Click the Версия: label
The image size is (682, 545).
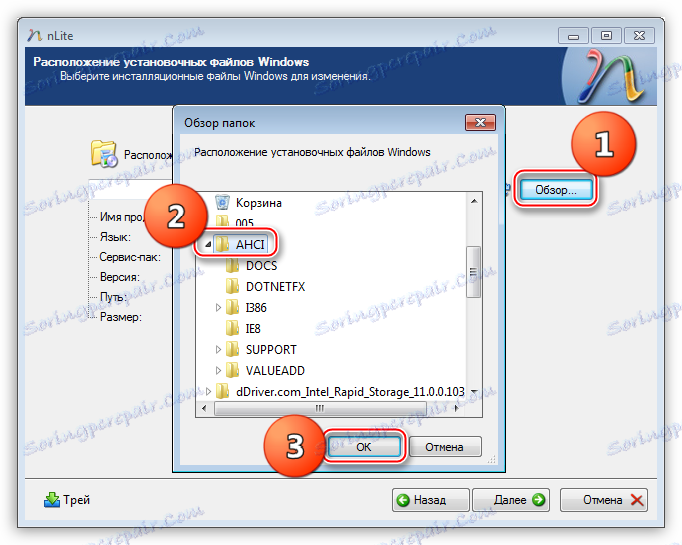click(120, 277)
